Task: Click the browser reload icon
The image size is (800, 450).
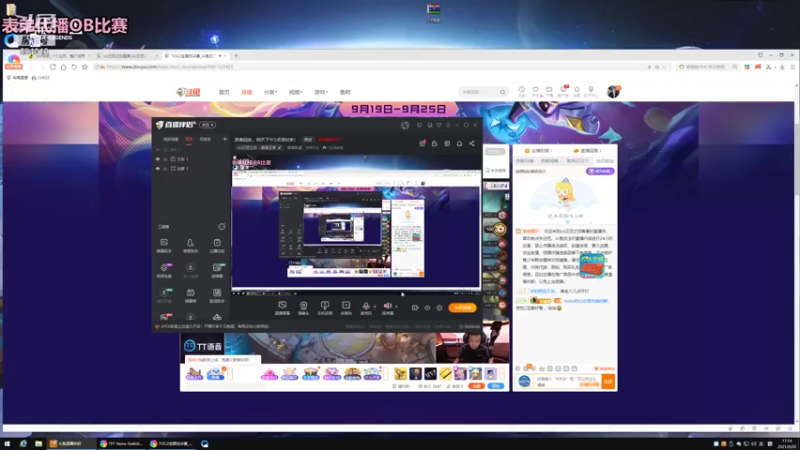Action: tap(53, 67)
